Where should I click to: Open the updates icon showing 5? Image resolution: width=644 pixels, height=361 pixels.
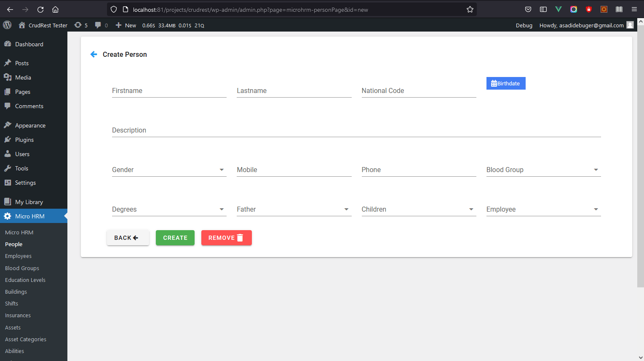(x=81, y=25)
